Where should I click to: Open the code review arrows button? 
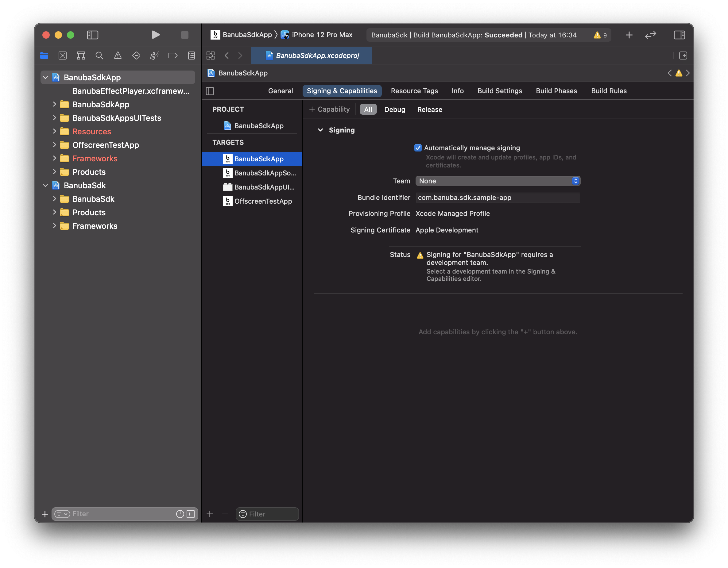[650, 35]
